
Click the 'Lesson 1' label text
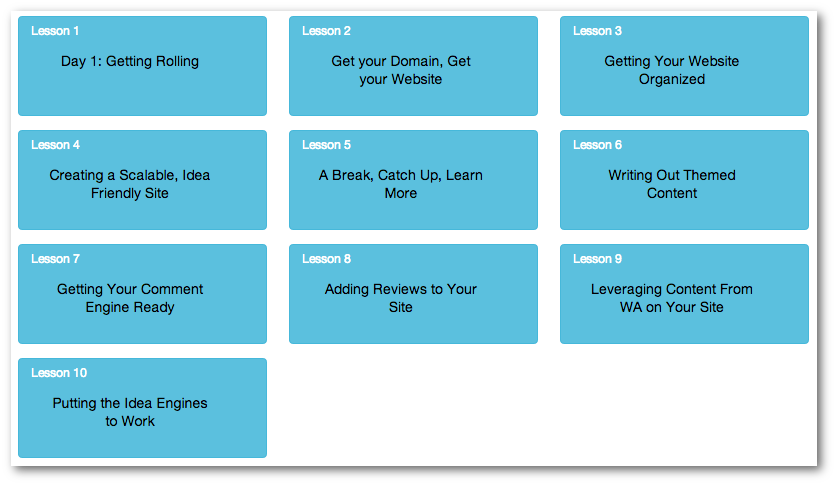click(x=55, y=31)
